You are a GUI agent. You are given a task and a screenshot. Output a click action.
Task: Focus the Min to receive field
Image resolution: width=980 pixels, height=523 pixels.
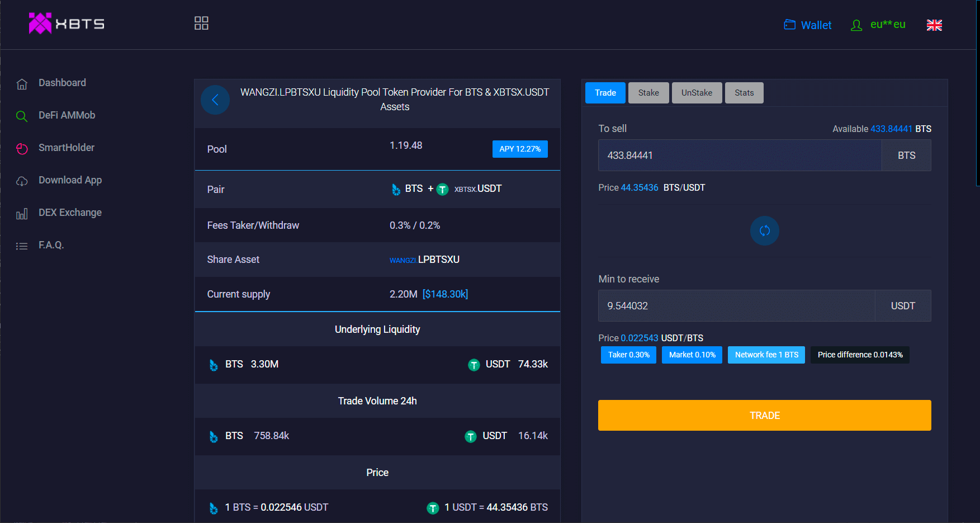(x=736, y=305)
